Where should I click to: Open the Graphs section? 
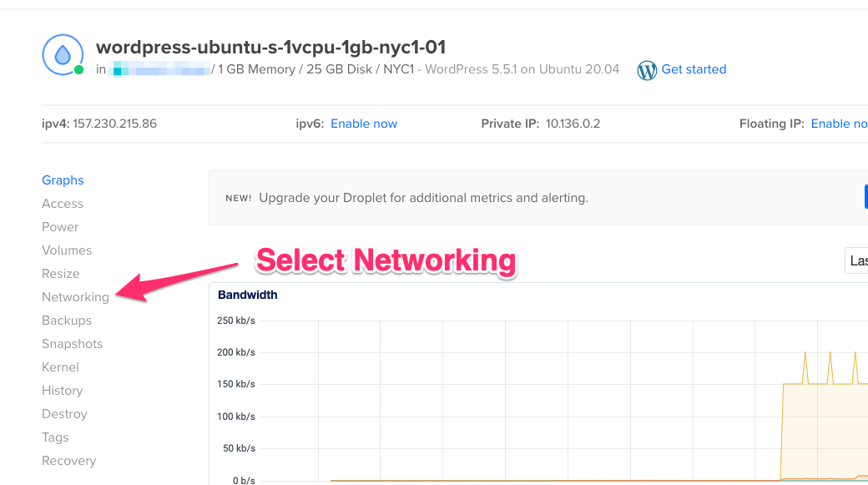(63, 180)
